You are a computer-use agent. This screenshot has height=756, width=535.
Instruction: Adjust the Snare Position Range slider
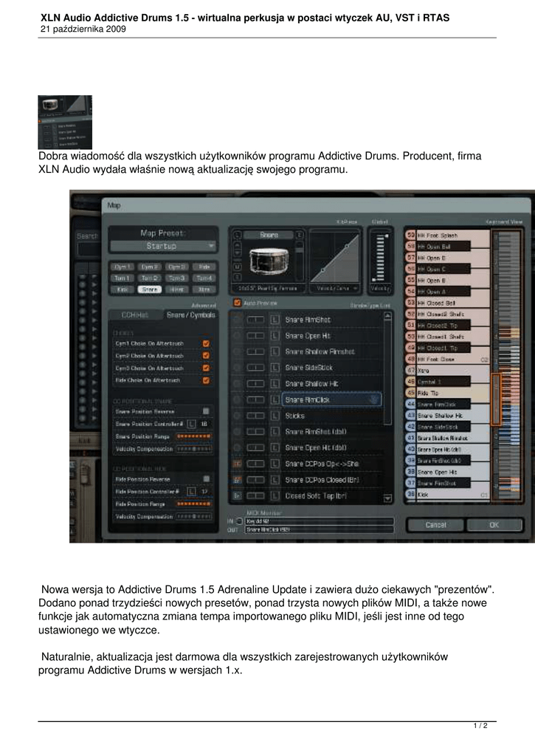(194, 437)
